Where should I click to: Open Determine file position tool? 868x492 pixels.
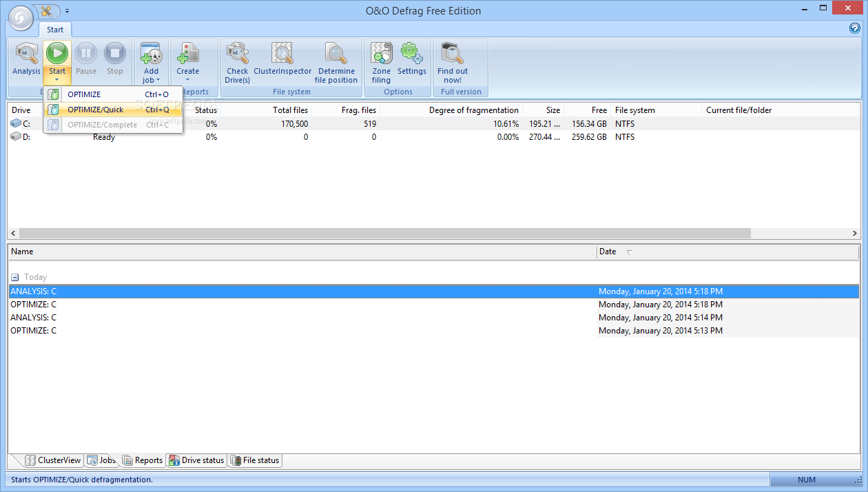pyautogui.click(x=336, y=63)
